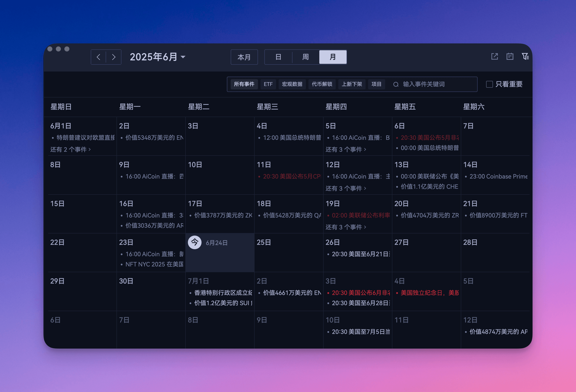Select the 25日 date cell

pos(289,253)
